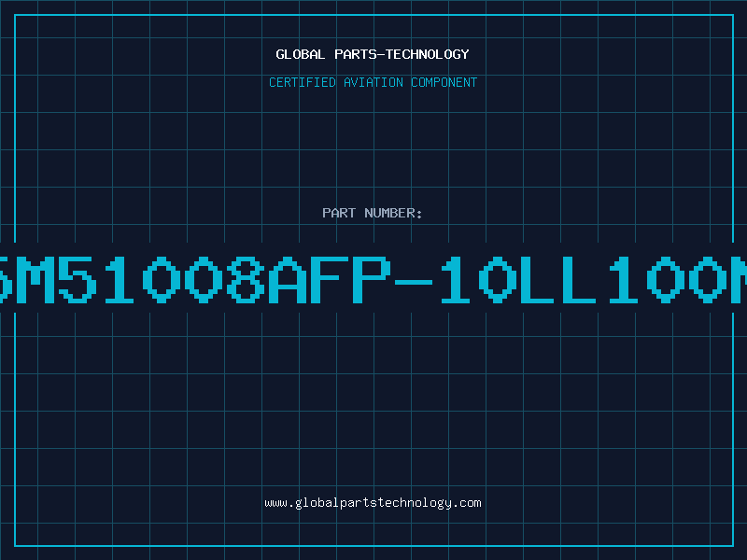This screenshot has height=560, width=747.
Task: Click the digit 5 after the M
Action: (78, 279)
